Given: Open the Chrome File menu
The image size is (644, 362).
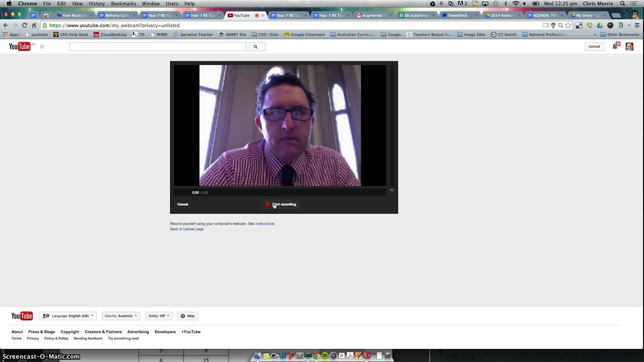Looking at the screenshot, I should [47, 4].
